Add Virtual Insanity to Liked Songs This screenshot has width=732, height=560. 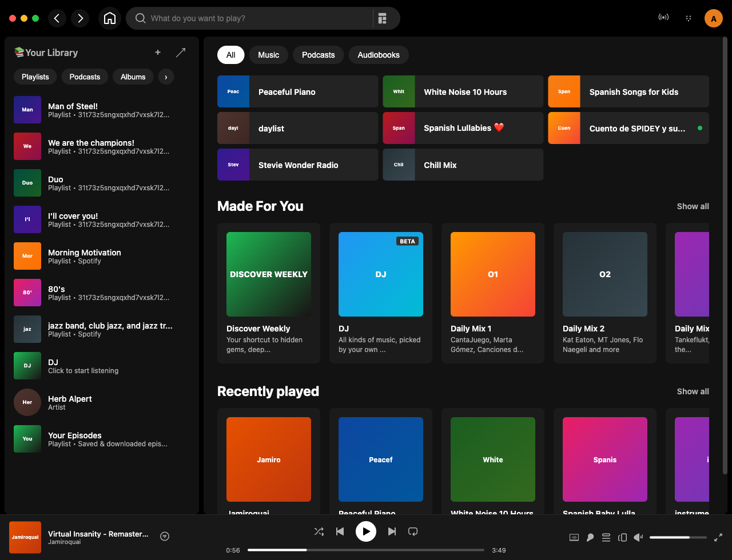tap(165, 536)
